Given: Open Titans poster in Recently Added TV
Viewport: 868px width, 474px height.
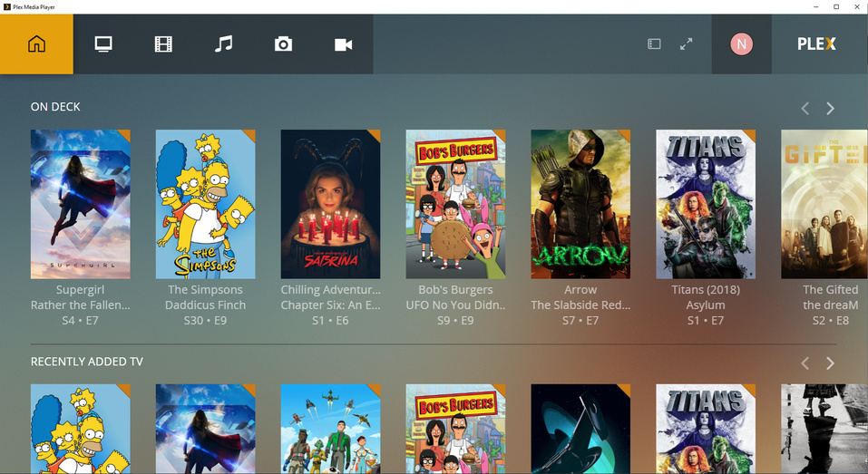Looking at the screenshot, I should tap(706, 429).
